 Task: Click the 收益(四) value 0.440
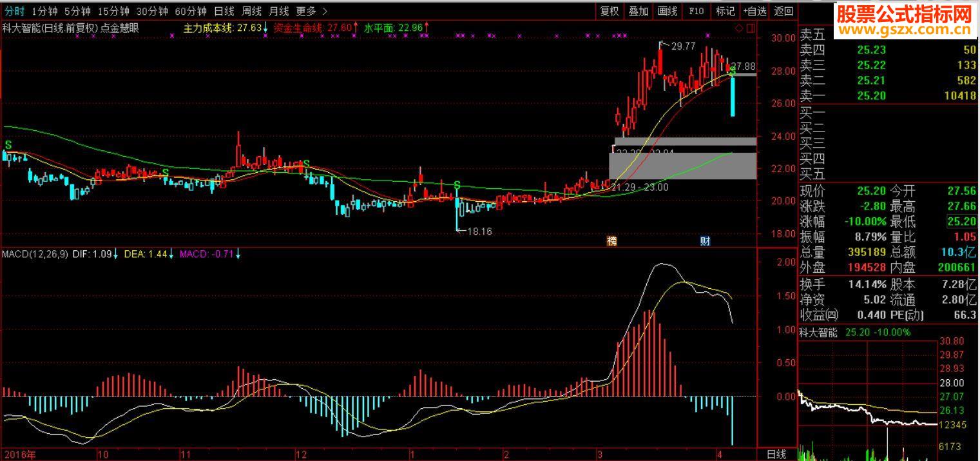pyautogui.click(x=871, y=315)
